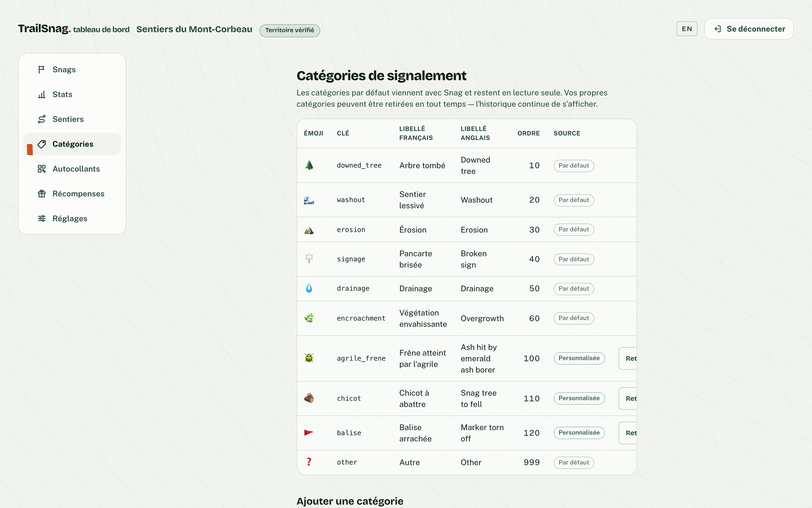The width and height of the screenshot is (812, 508).
Task: Click the Catégories tag icon
Action: tap(42, 144)
